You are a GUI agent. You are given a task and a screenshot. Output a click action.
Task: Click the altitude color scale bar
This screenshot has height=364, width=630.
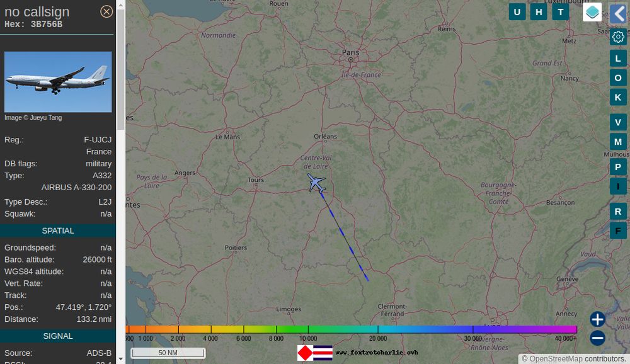pyautogui.click(x=352, y=329)
